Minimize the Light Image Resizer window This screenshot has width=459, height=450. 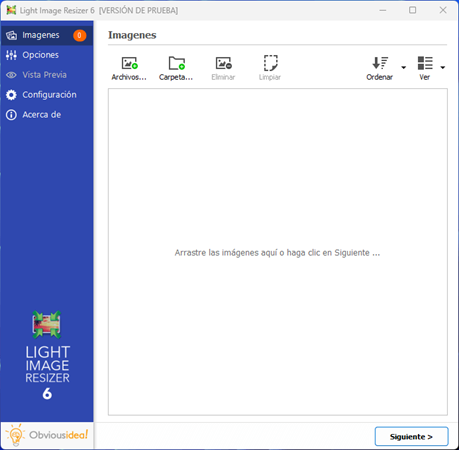tap(383, 10)
